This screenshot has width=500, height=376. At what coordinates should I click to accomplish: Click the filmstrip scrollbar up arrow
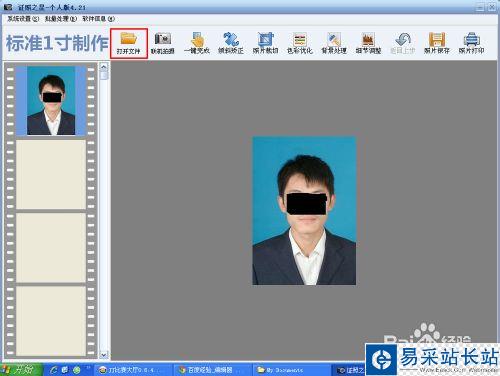[x=104, y=67]
